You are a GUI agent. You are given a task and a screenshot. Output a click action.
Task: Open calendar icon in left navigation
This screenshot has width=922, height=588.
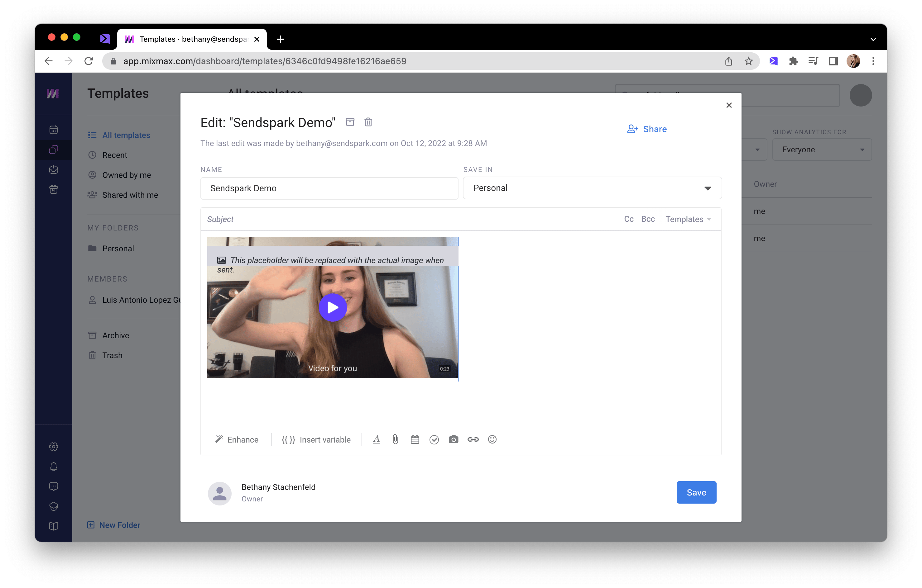[x=54, y=130]
